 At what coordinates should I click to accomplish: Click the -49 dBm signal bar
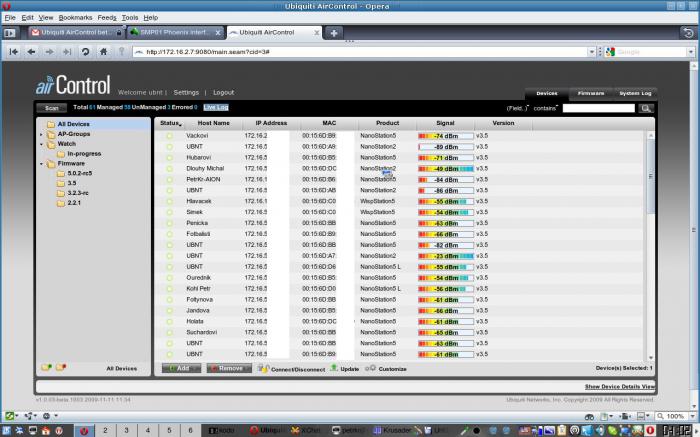pos(446,169)
